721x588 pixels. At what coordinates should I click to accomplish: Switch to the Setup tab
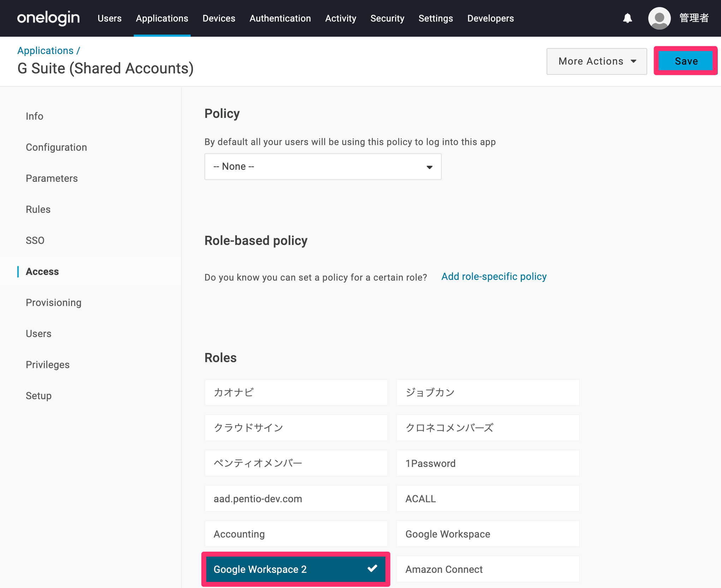click(x=38, y=396)
